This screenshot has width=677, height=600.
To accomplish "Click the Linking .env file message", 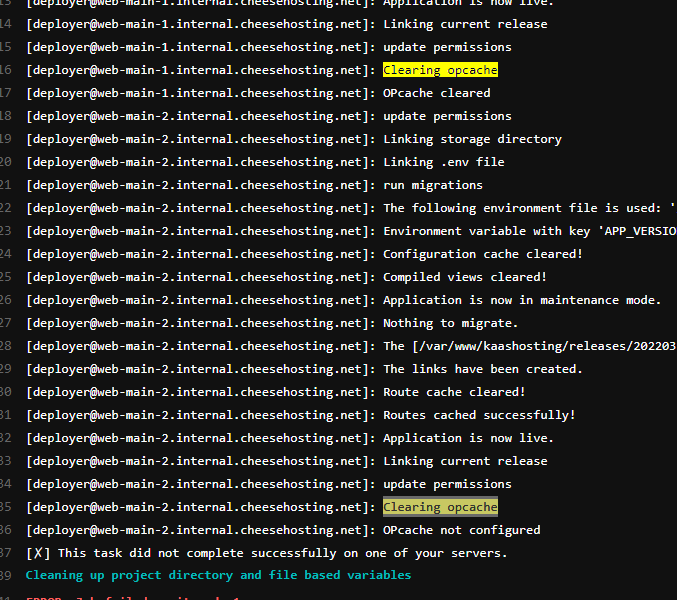I will [x=443, y=162].
